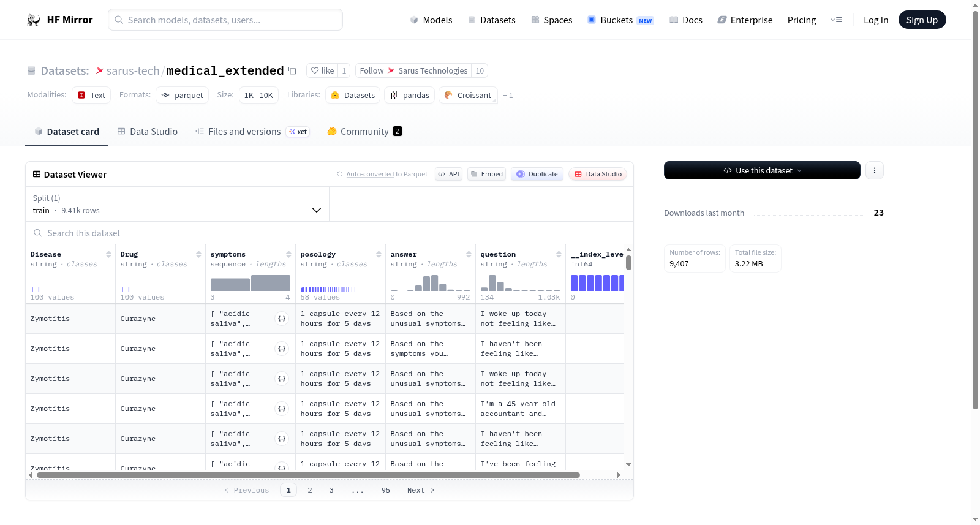Click the table horizontal scrollbar
Screen dimensions: 980x525
tap(308, 475)
